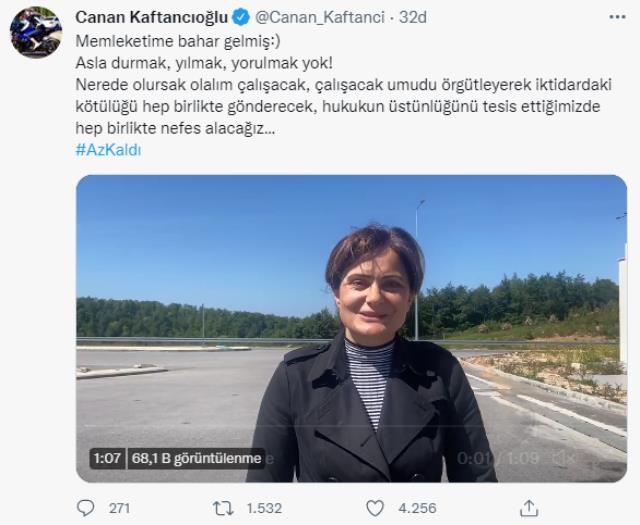
Task: Retweet this post using the arrows icon
Action: coord(223,508)
